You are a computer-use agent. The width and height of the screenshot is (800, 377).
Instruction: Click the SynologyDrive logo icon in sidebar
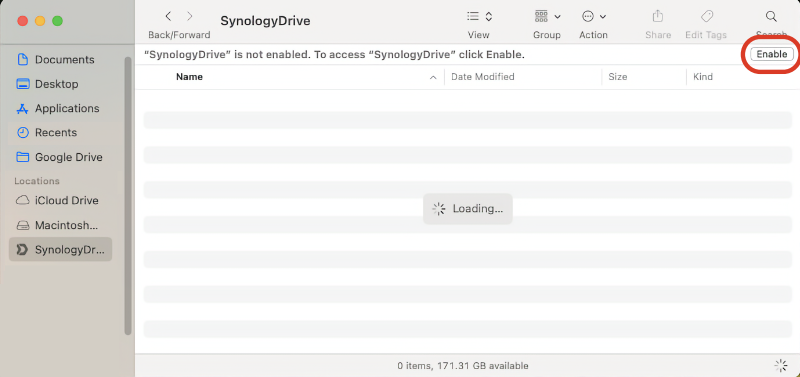tap(22, 249)
